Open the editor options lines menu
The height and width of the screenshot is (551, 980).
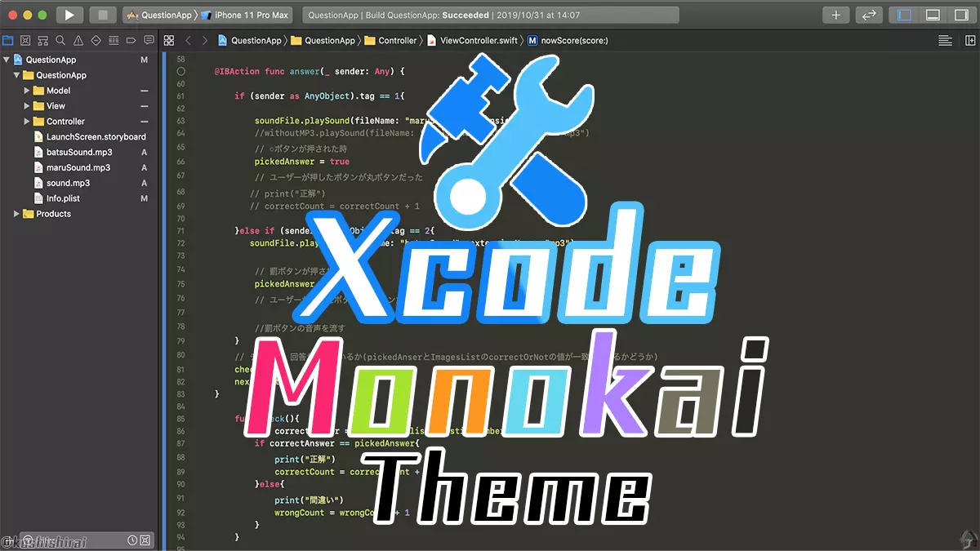coord(945,40)
